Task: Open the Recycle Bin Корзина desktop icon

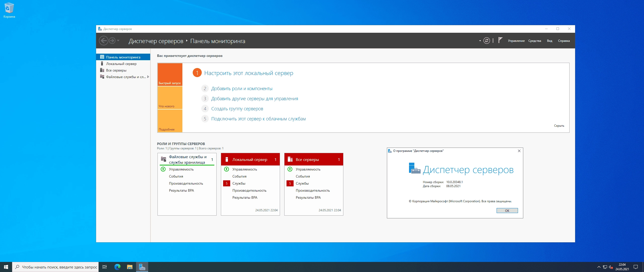Action: (9, 10)
